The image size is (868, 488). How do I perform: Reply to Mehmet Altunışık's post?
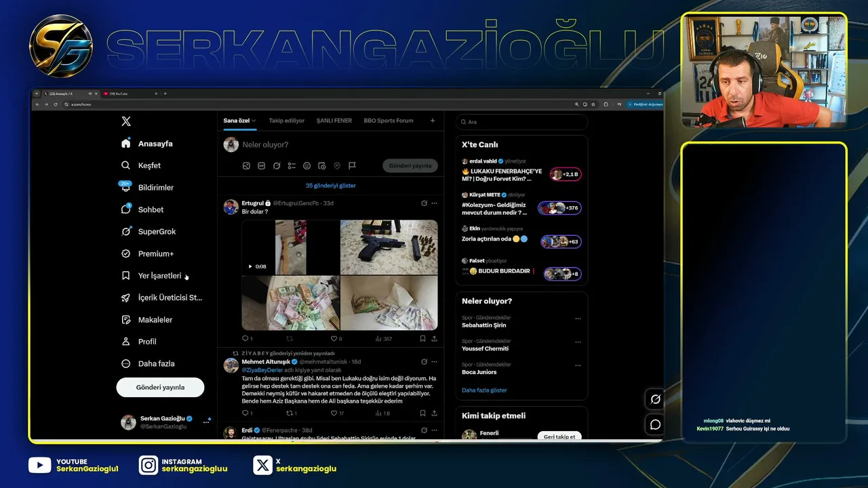[247, 413]
